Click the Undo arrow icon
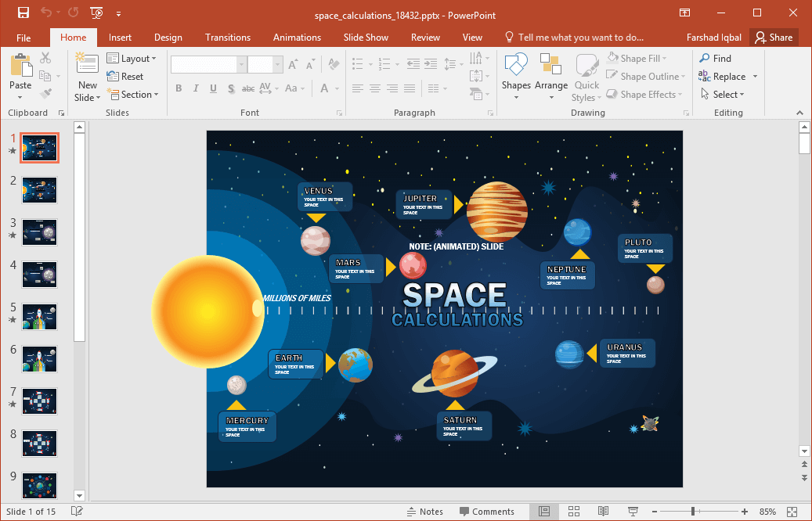Screen dimensions: 812x521 [x=47, y=13]
